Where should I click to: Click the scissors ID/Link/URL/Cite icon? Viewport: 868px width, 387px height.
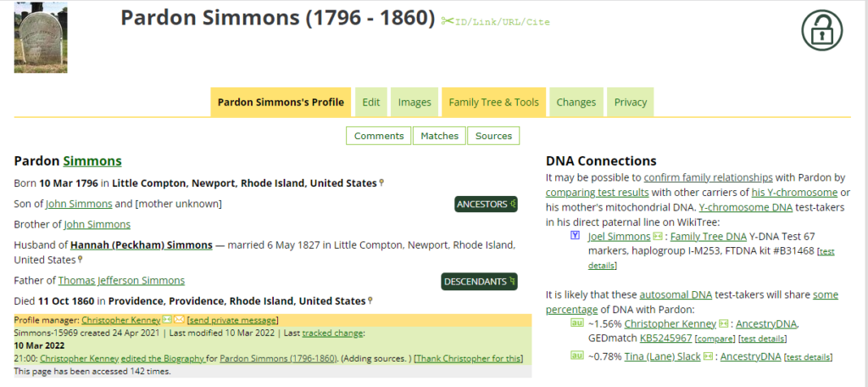coord(448,21)
